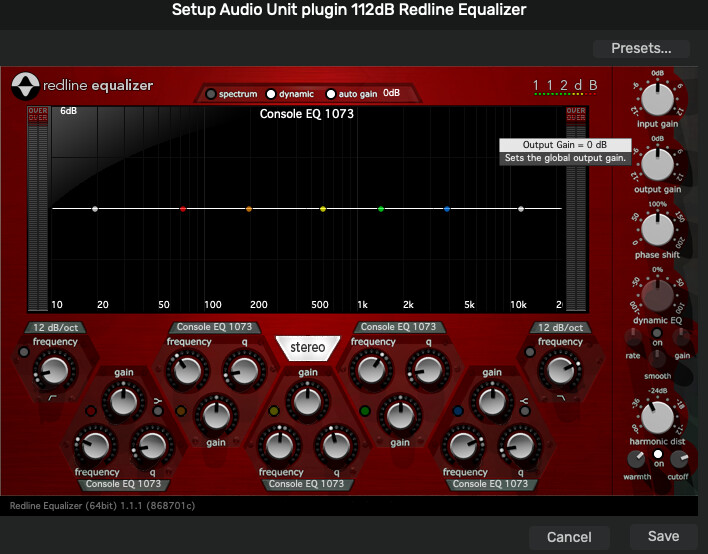Toggle the spectrum display option
This screenshot has width=708, height=554.
coord(212,94)
